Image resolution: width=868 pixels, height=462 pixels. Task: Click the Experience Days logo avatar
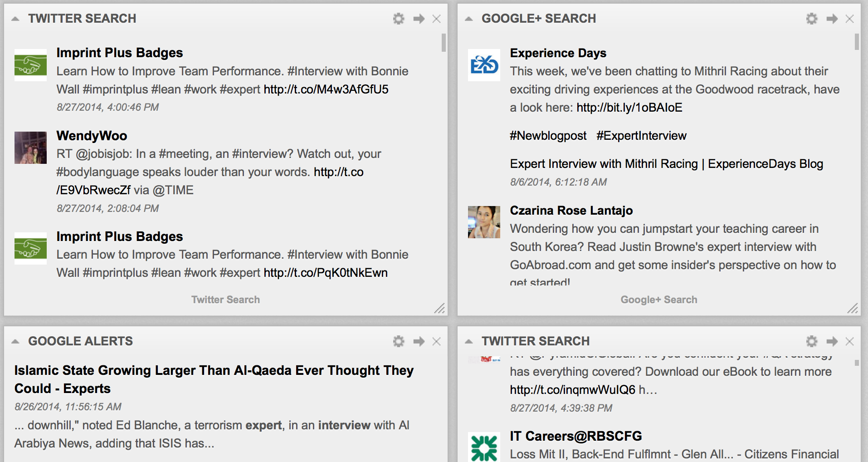click(x=484, y=65)
